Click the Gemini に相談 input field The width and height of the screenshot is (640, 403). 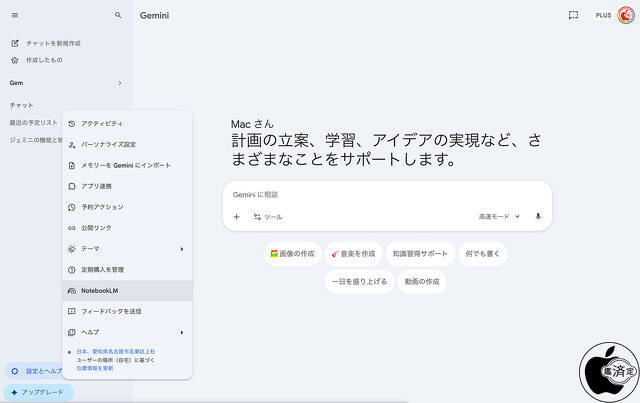click(x=386, y=194)
